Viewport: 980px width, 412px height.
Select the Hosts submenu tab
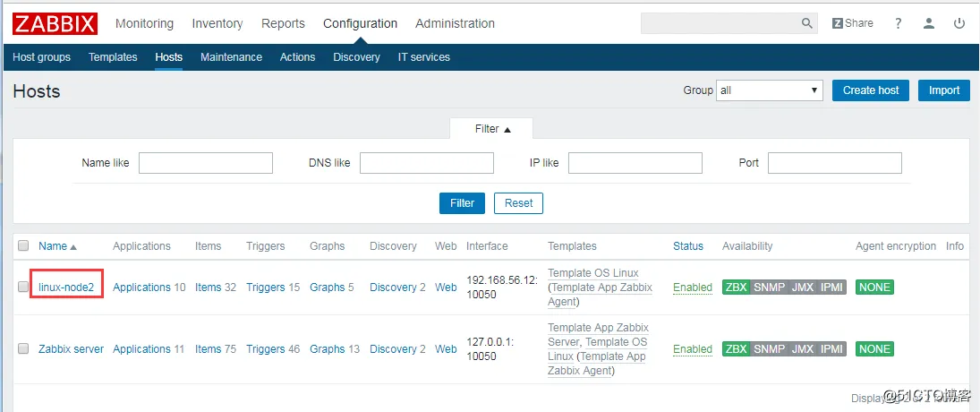[x=169, y=57]
